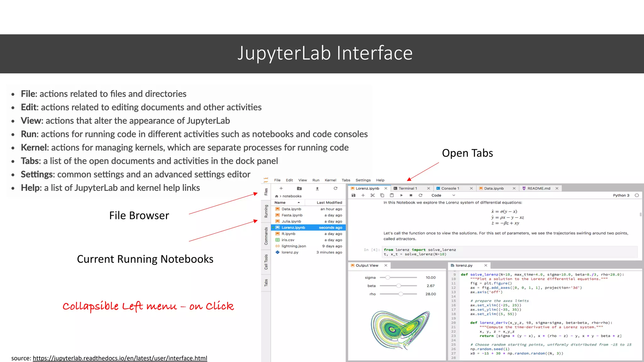Cut the selected cell with scissors icon
Viewport: 644px width, 362px height.
point(373,195)
